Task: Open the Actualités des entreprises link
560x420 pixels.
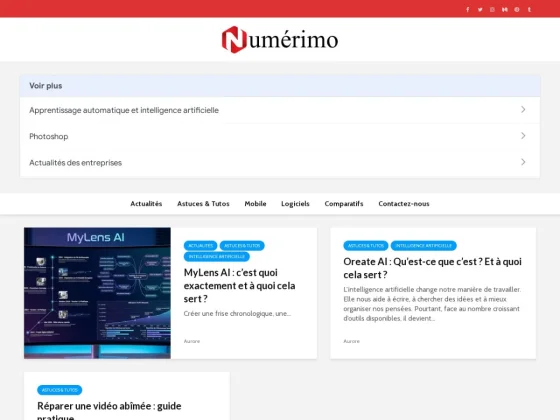Action: coord(75,162)
